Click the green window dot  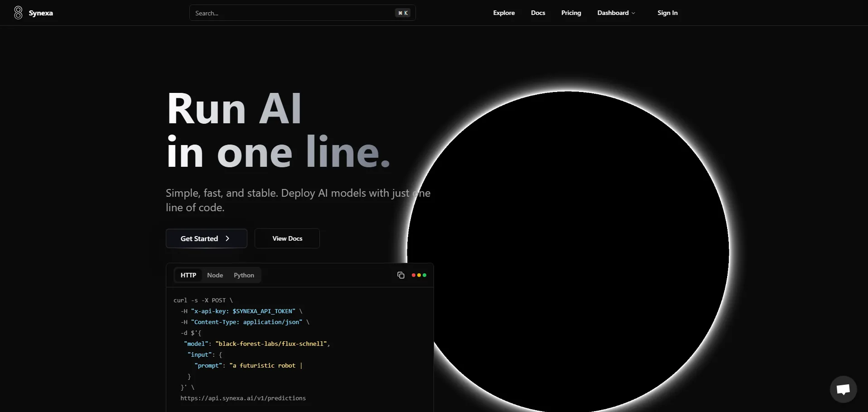coord(424,275)
